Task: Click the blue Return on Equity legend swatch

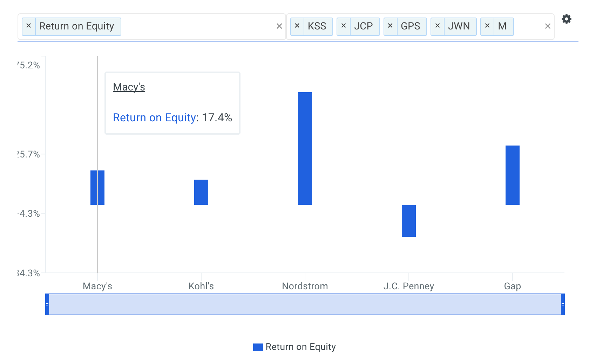Action: click(258, 347)
